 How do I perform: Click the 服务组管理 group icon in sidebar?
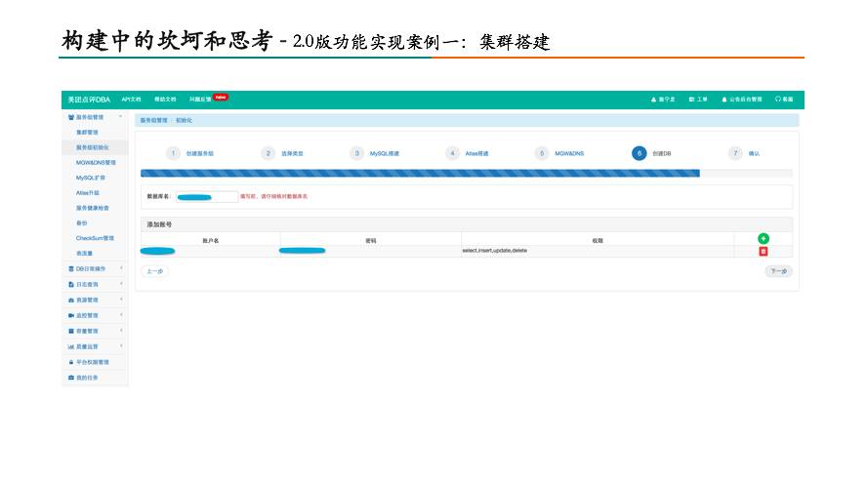click(x=71, y=117)
